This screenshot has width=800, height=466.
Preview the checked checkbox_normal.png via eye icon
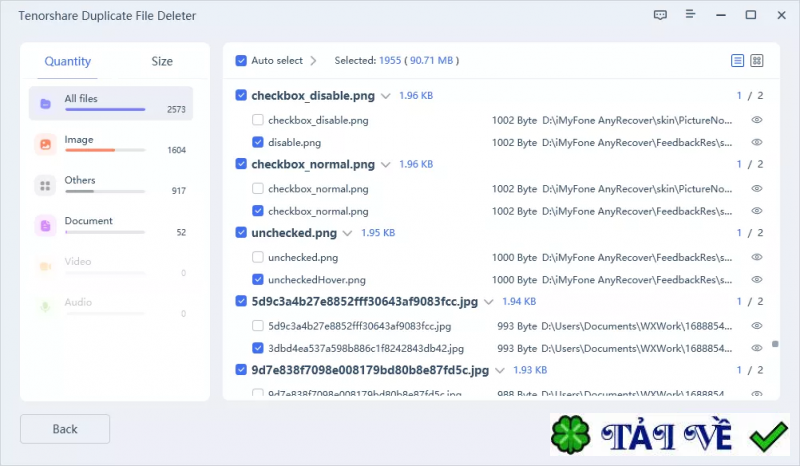click(757, 211)
